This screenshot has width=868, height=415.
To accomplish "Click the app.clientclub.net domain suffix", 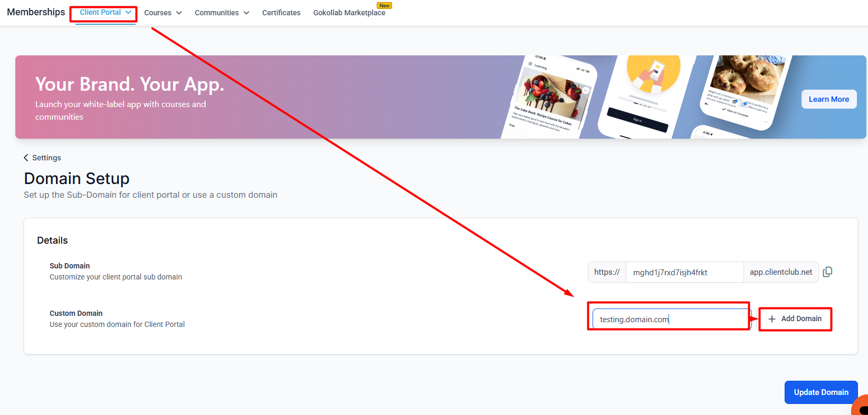I will point(780,272).
